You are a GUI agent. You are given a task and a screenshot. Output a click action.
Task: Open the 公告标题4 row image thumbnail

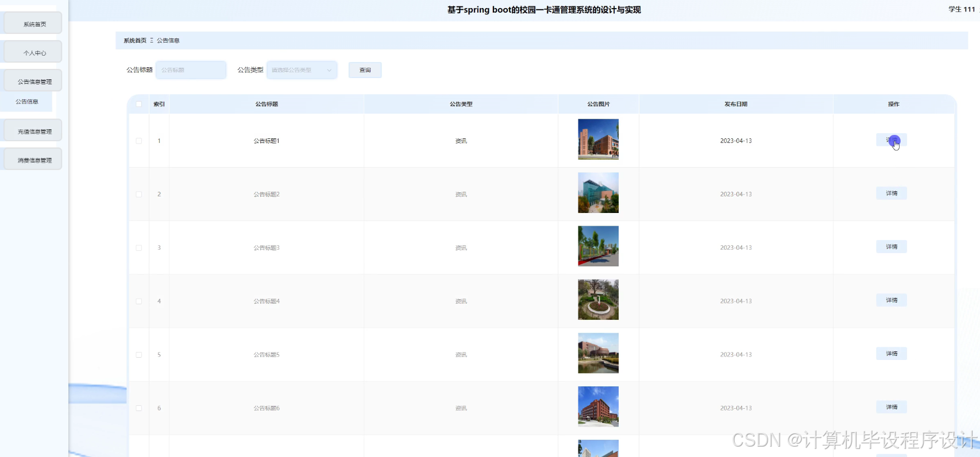click(x=598, y=300)
